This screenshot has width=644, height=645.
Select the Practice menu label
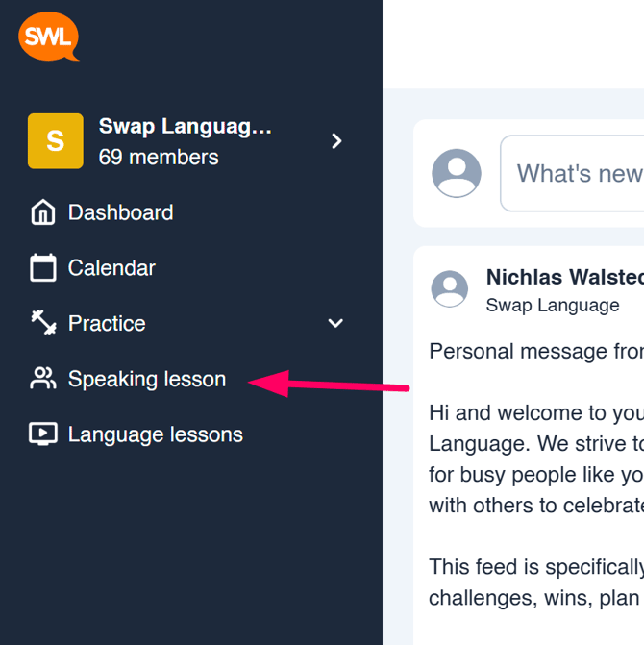click(x=107, y=323)
